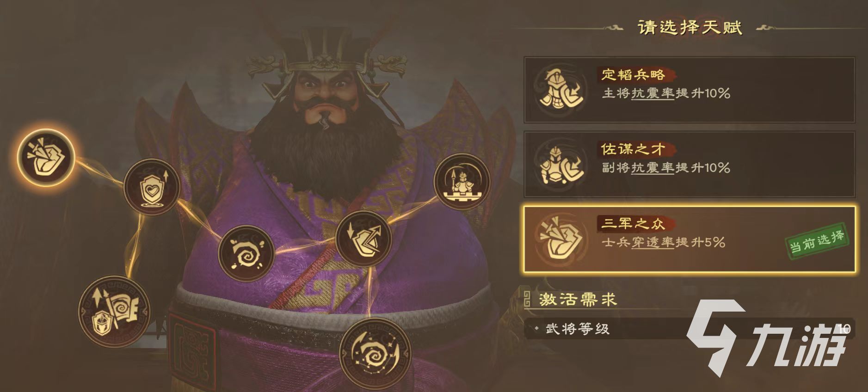Image resolution: width=868 pixels, height=392 pixels.
Task: Select the soldier on wall talent node
Action: tap(462, 182)
